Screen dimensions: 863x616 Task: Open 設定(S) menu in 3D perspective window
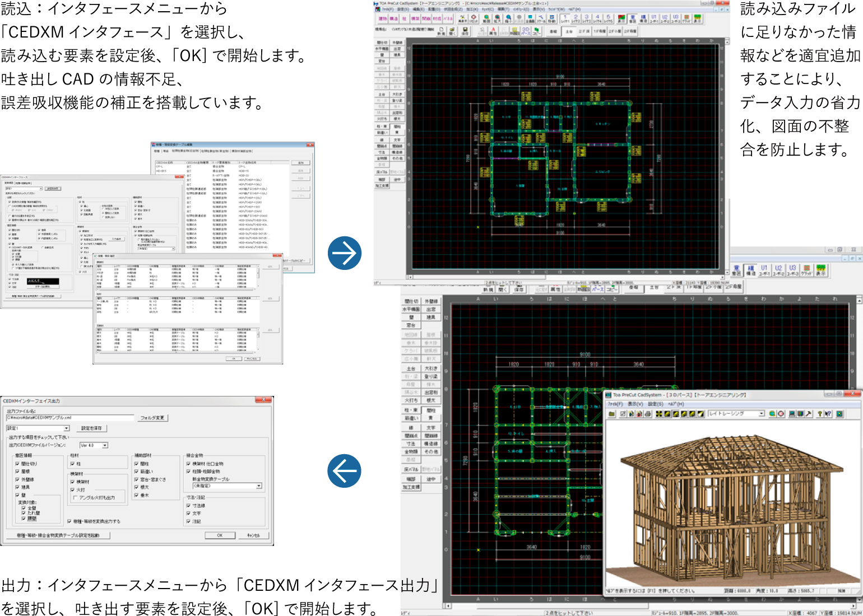(x=656, y=404)
